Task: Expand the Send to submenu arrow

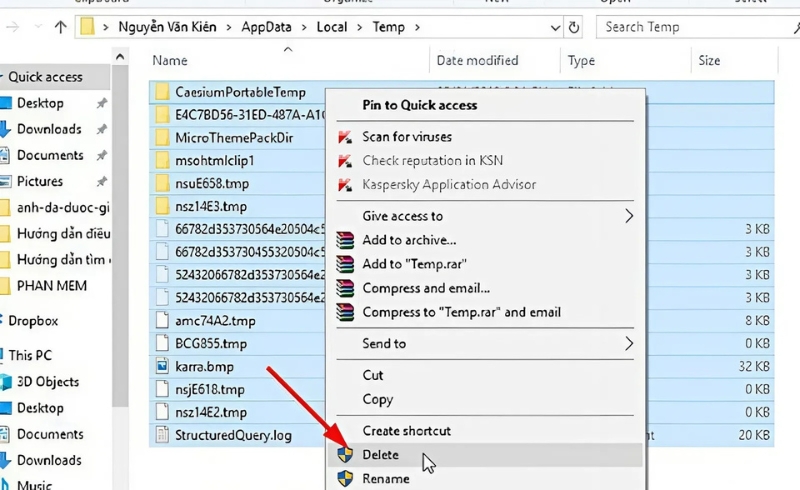Action: [x=629, y=343]
